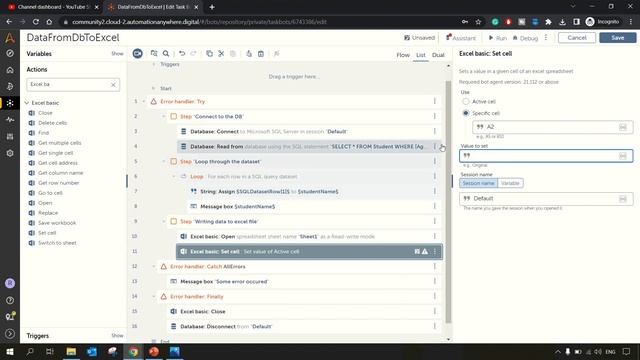640x360 pixels.
Task: Select the Active cell radio button
Action: (466, 101)
